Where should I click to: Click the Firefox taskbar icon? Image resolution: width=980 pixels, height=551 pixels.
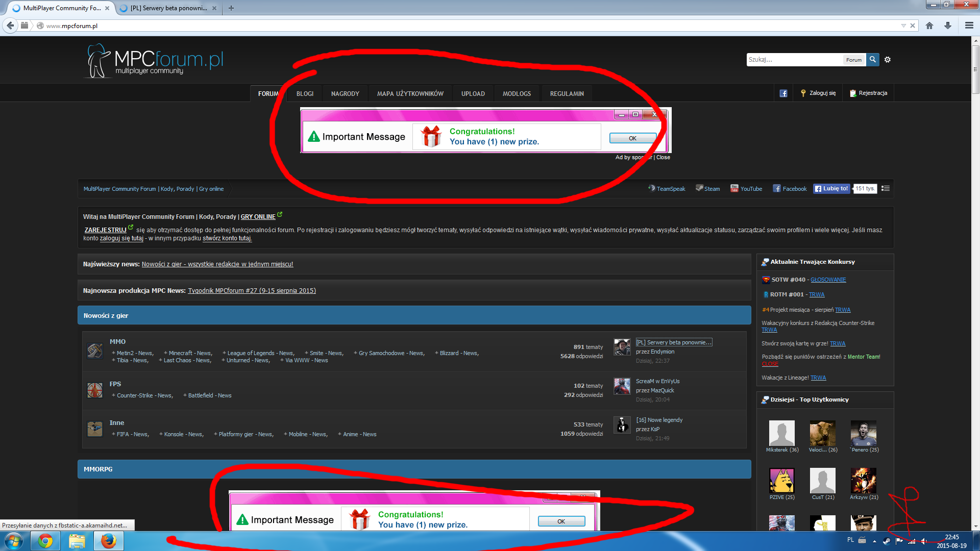pos(108,541)
